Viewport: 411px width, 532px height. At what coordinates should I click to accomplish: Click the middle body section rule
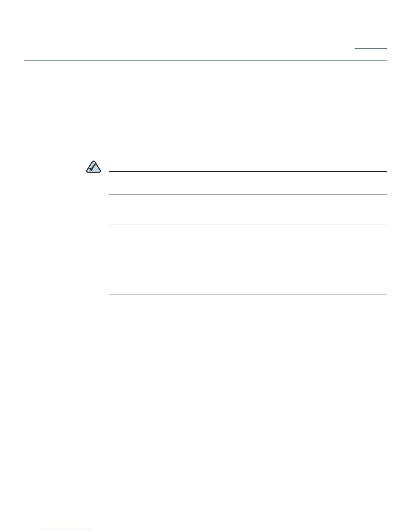coord(248,295)
